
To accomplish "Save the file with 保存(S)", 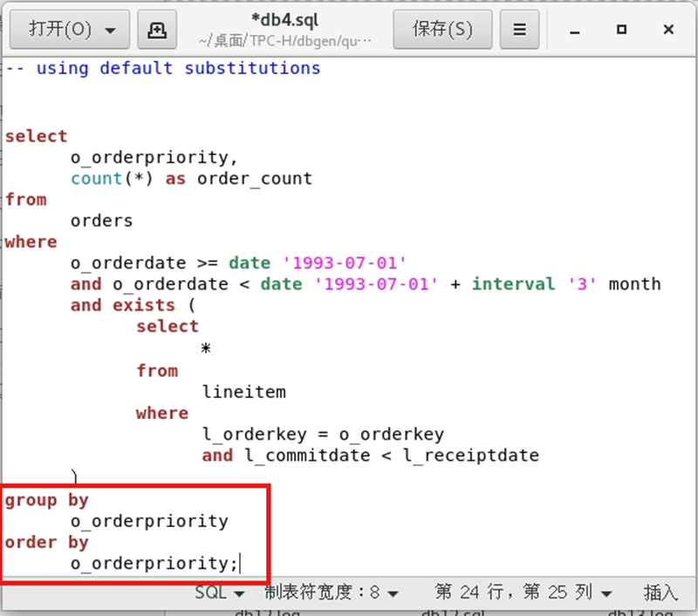I will coord(442,30).
